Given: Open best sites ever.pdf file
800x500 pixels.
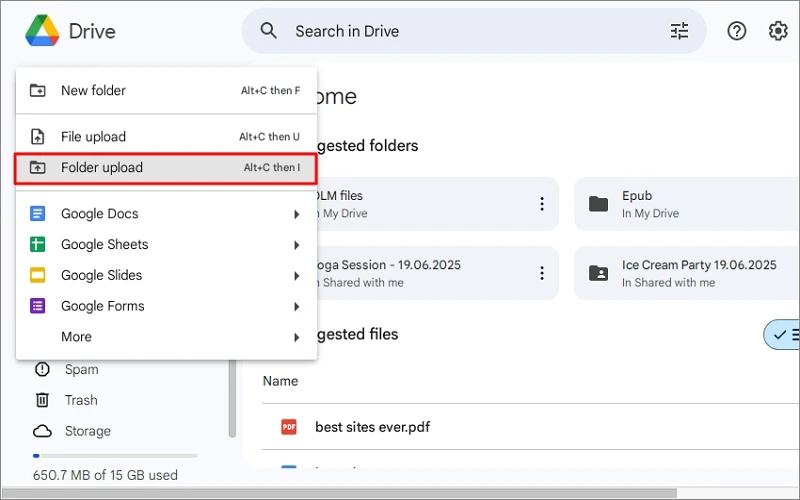Looking at the screenshot, I should point(372,427).
